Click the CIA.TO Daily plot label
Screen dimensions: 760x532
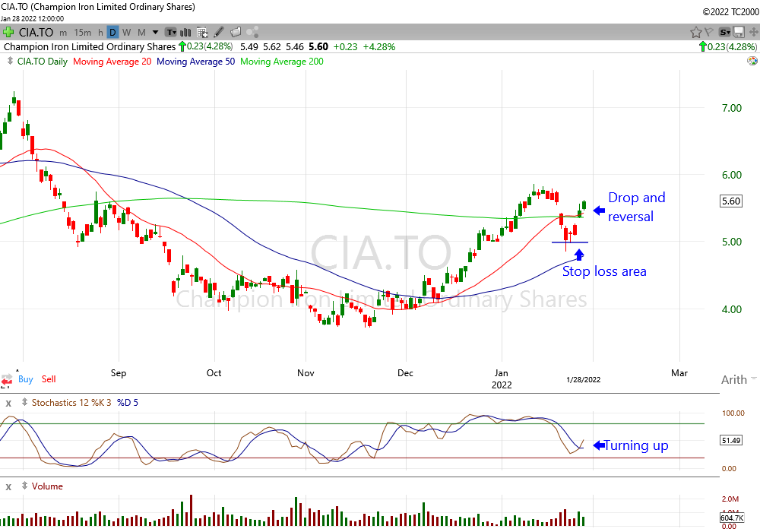(42, 62)
